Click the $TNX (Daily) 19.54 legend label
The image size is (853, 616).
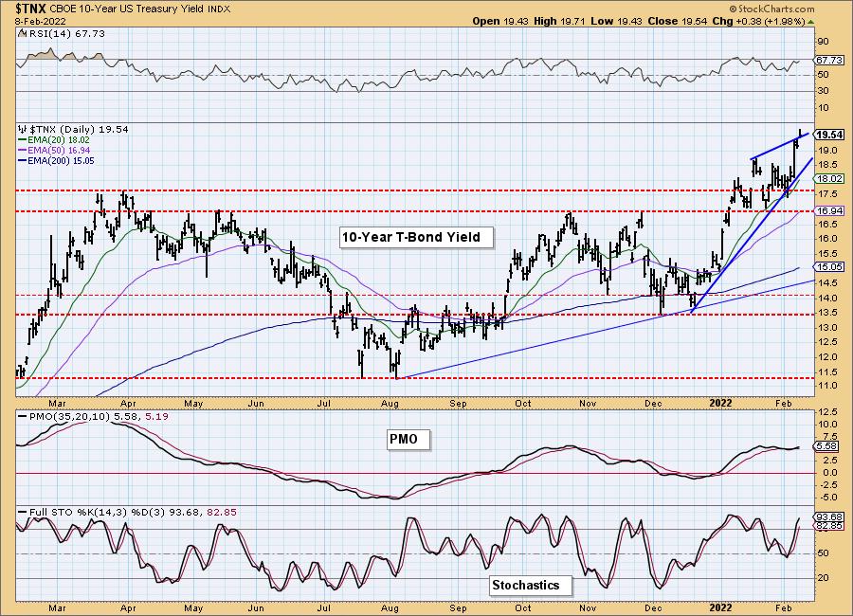pos(79,130)
